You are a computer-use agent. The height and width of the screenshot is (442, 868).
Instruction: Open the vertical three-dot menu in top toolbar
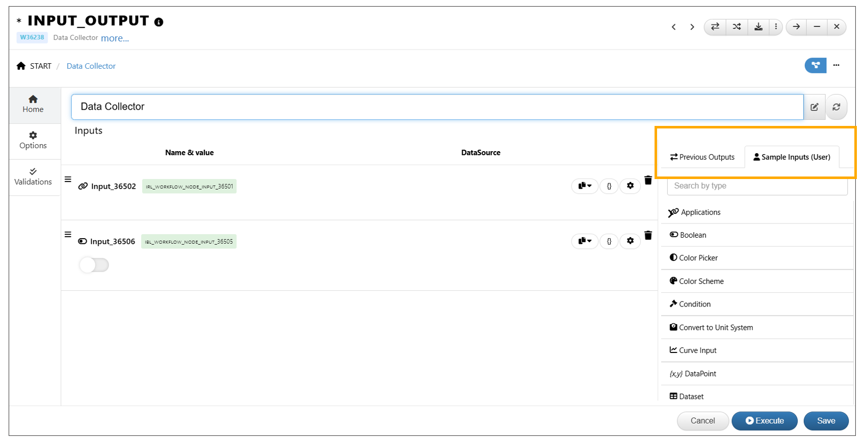tap(776, 27)
